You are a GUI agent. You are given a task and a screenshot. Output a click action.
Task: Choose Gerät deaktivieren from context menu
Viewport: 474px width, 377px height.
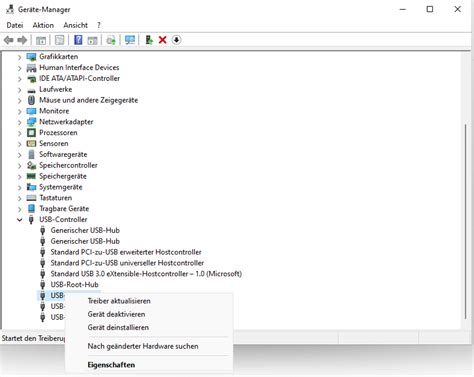[x=116, y=314]
